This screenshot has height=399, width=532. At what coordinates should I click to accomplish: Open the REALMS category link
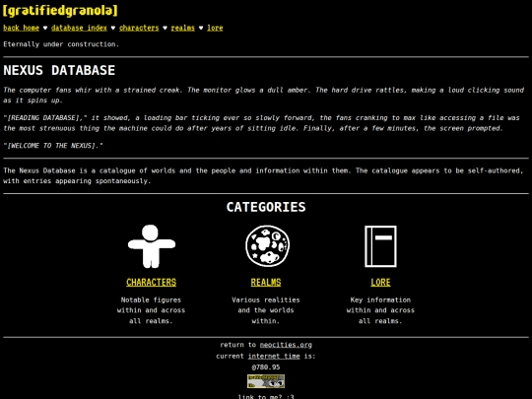(266, 283)
